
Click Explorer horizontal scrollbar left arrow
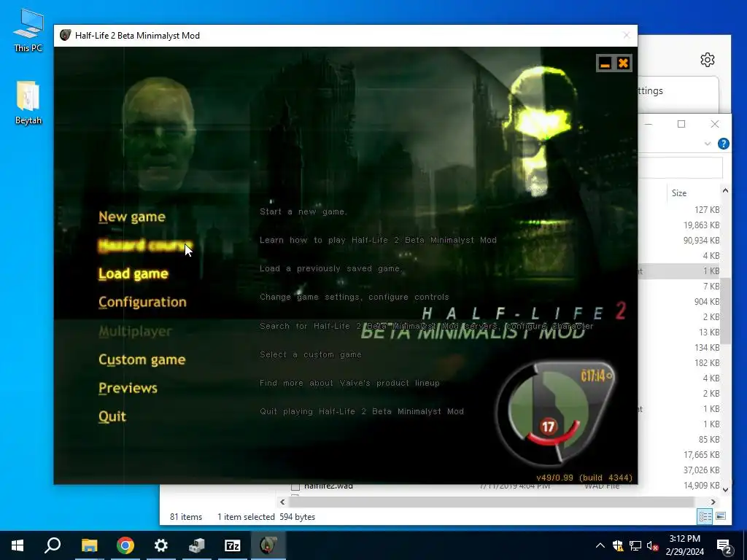click(282, 502)
